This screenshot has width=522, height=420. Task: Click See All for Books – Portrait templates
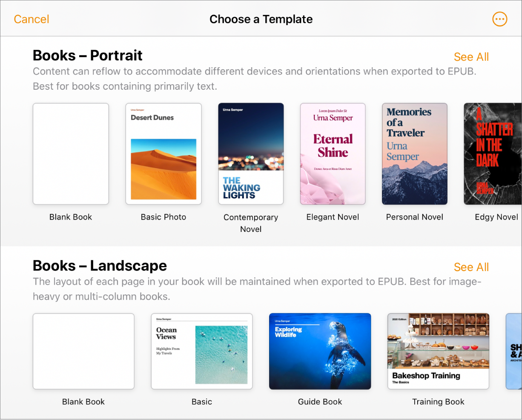[x=471, y=57]
